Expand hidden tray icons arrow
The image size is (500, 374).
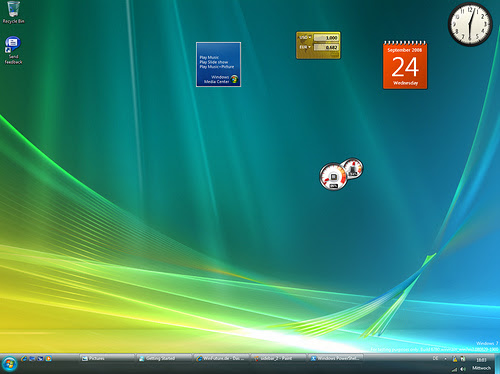pyautogui.click(x=446, y=359)
